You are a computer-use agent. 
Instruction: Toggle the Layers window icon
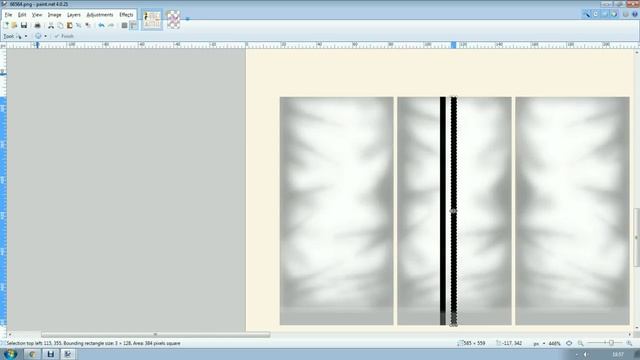point(605,14)
